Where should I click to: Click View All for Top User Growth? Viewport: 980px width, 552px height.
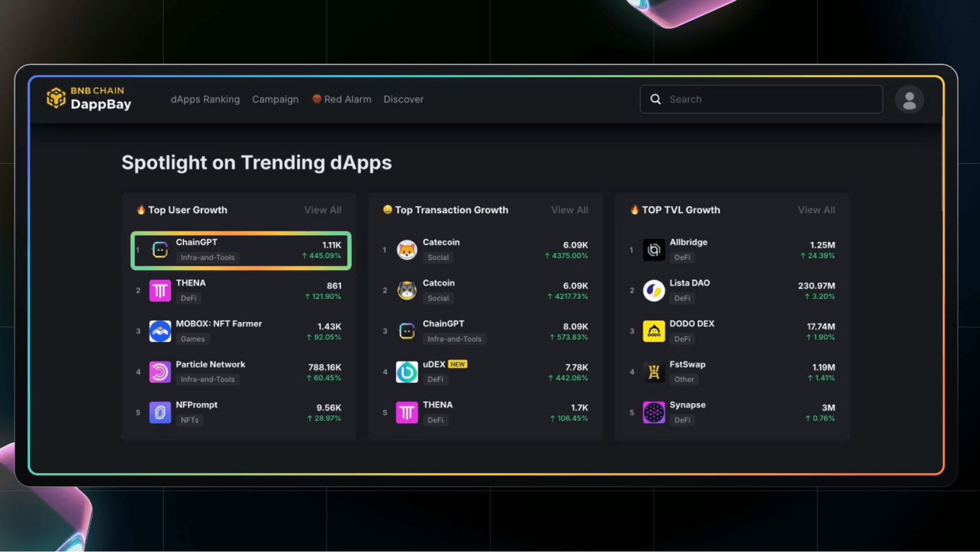[323, 210]
